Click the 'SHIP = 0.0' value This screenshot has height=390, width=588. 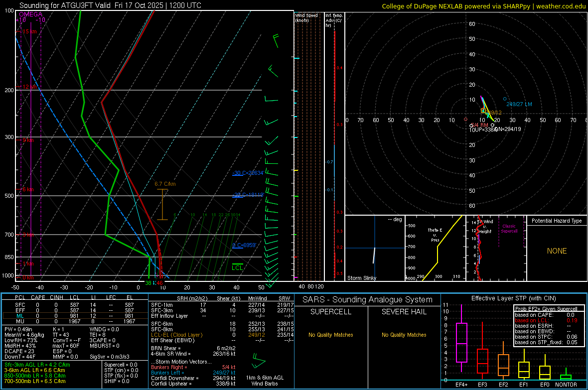117,381
